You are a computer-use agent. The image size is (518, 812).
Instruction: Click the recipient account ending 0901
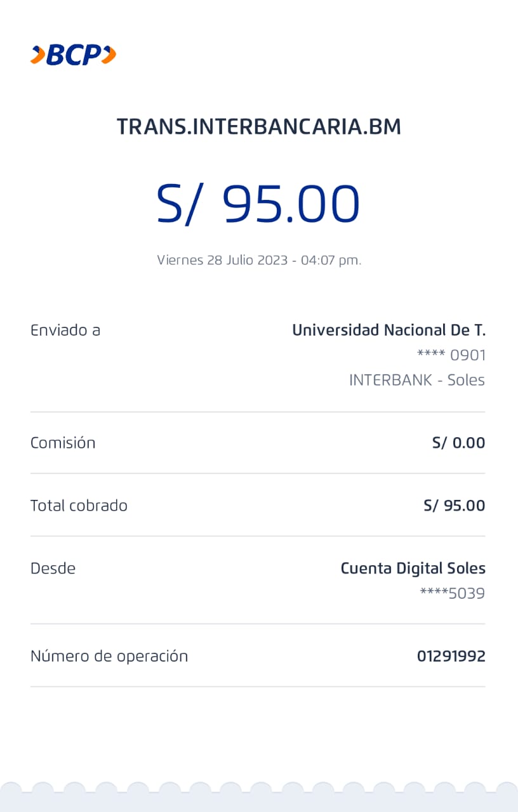[x=451, y=355]
